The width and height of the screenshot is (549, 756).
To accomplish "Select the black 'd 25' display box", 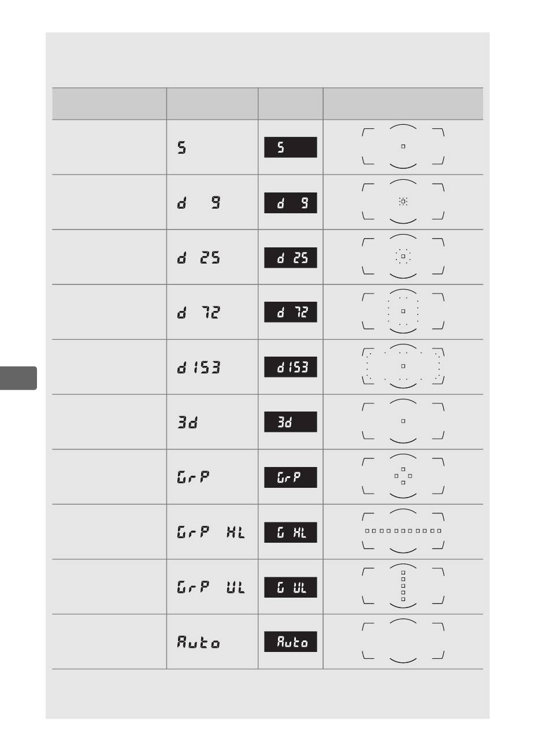I will coord(291,258).
